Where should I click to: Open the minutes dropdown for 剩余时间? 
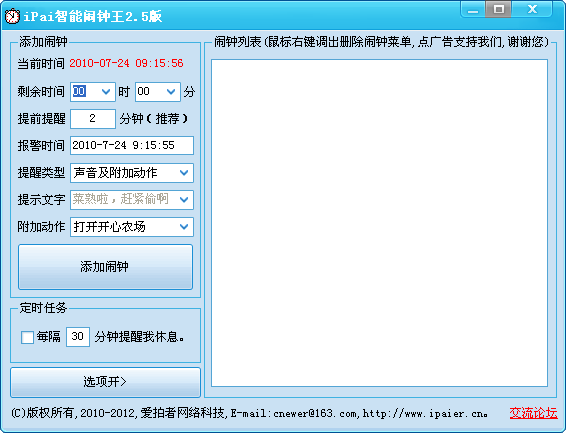point(171,92)
